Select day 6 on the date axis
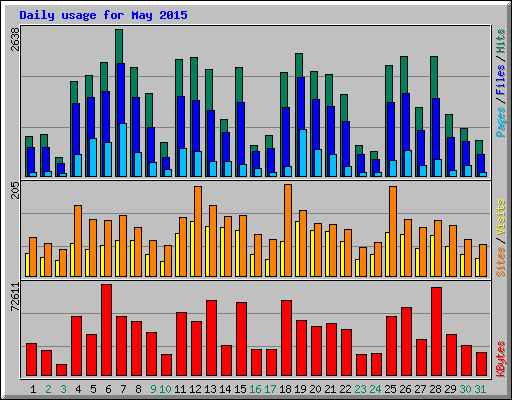This screenshot has height=400, width=512. 108,389
